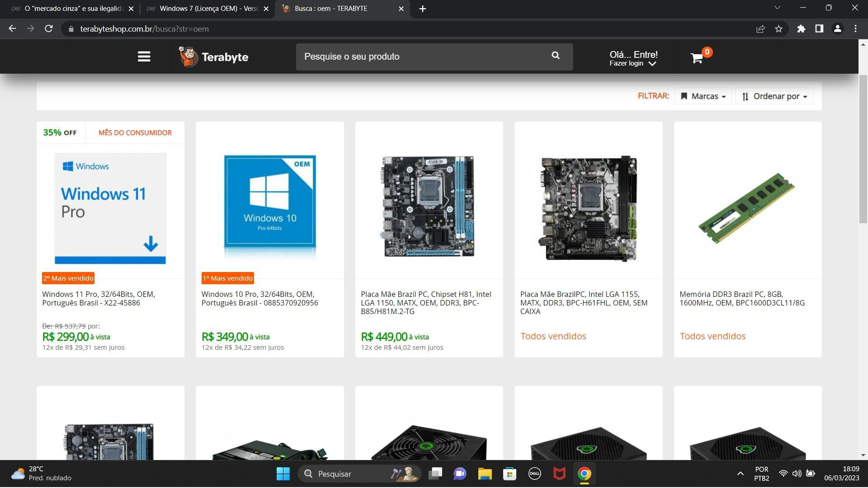
Task: Click the R$ 349,00 price
Action: (225, 337)
